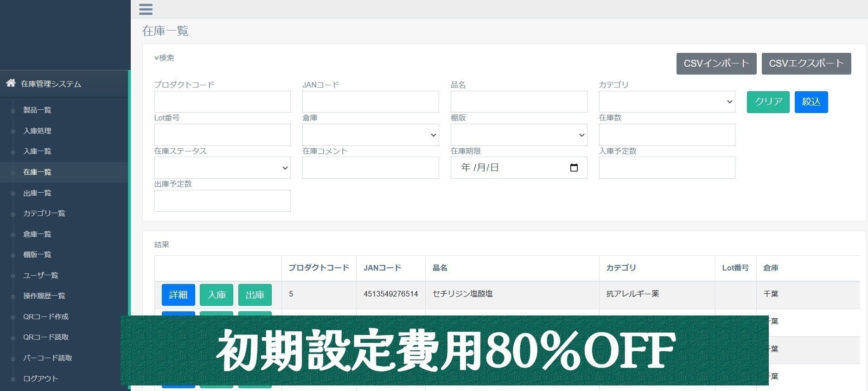
Task: Open QRコード作成 page
Action: click(x=45, y=317)
